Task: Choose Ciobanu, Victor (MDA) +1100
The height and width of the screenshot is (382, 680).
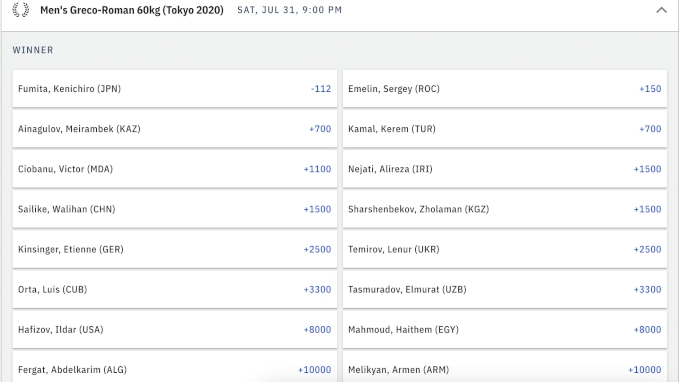Action: (175, 169)
